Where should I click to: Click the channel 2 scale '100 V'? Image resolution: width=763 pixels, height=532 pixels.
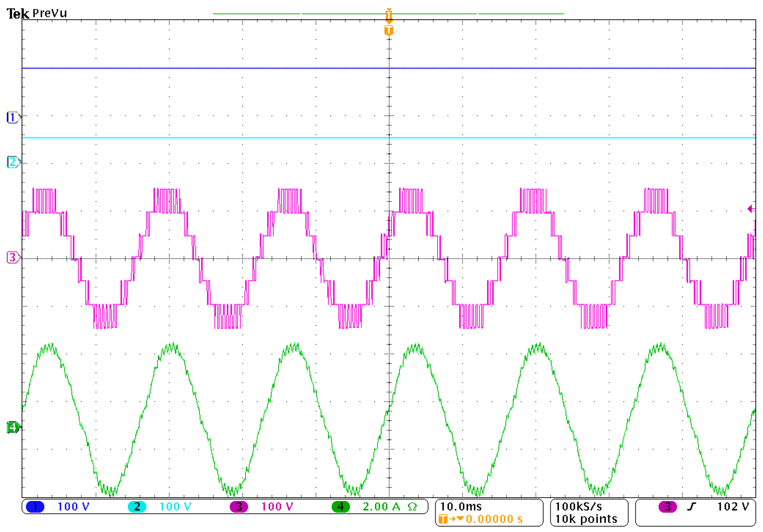coord(175,507)
